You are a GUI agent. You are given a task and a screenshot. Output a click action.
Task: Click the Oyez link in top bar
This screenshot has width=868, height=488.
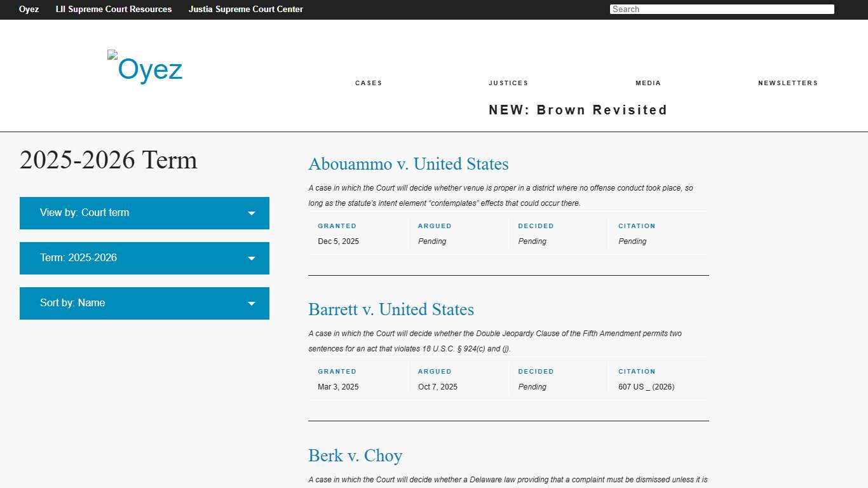29,10
